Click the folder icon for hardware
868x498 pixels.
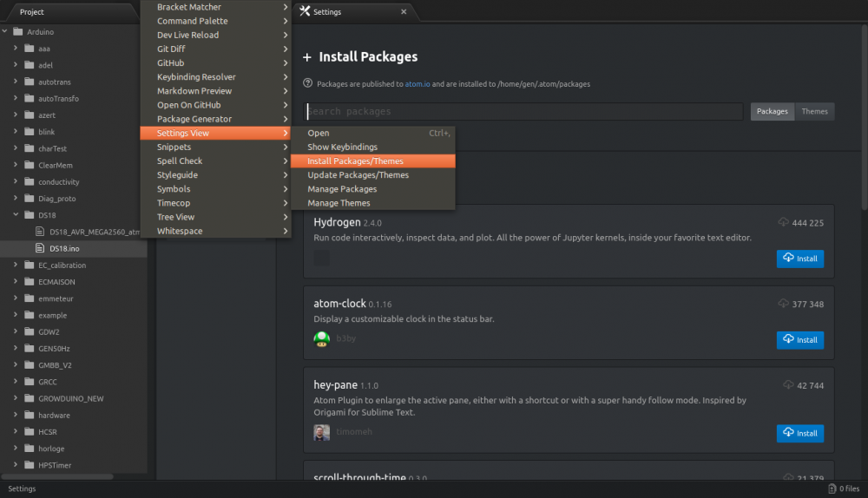(30, 415)
